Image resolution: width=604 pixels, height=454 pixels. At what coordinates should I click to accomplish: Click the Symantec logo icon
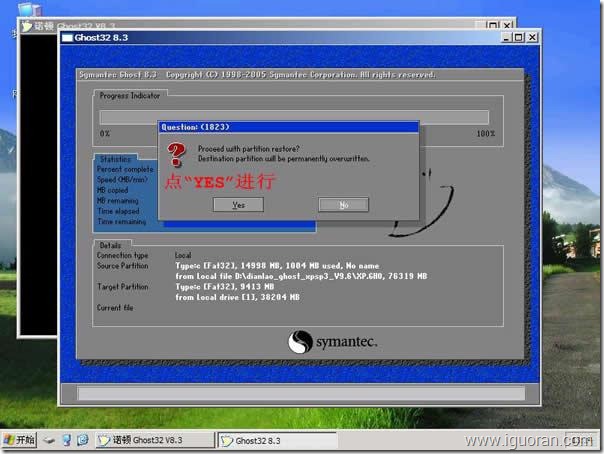(x=299, y=343)
